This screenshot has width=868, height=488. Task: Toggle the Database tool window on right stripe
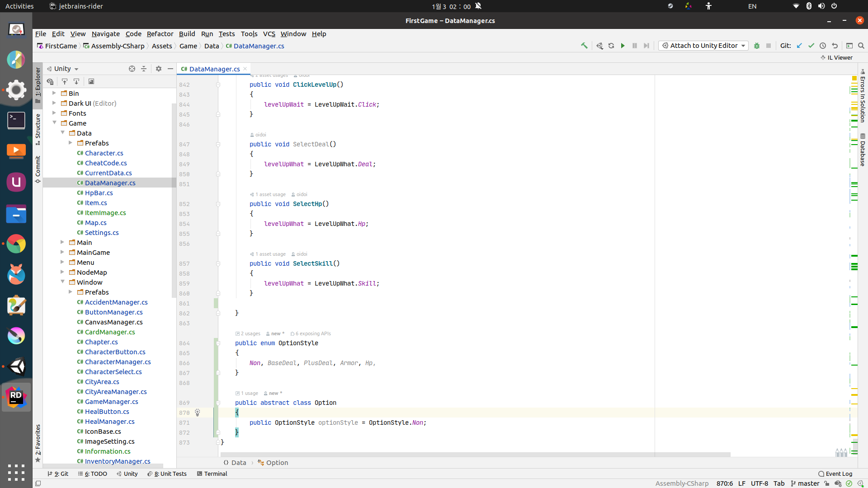863,150
